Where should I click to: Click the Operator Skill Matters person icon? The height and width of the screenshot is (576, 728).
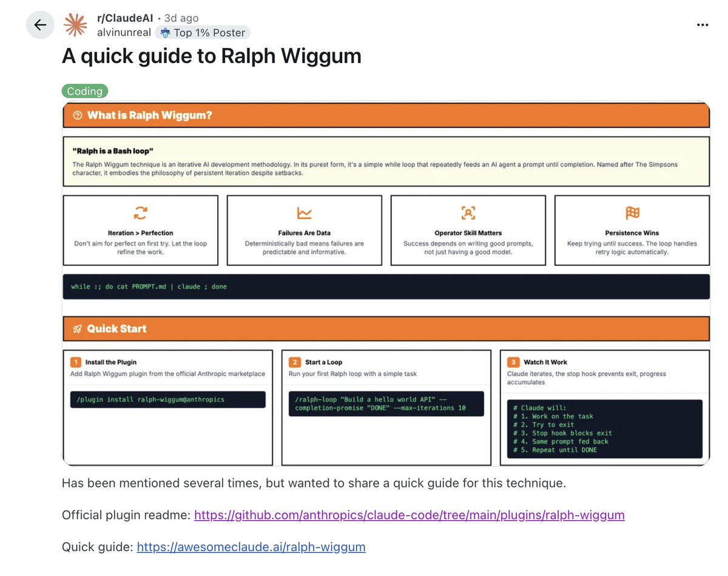click(x=468, y=213)
